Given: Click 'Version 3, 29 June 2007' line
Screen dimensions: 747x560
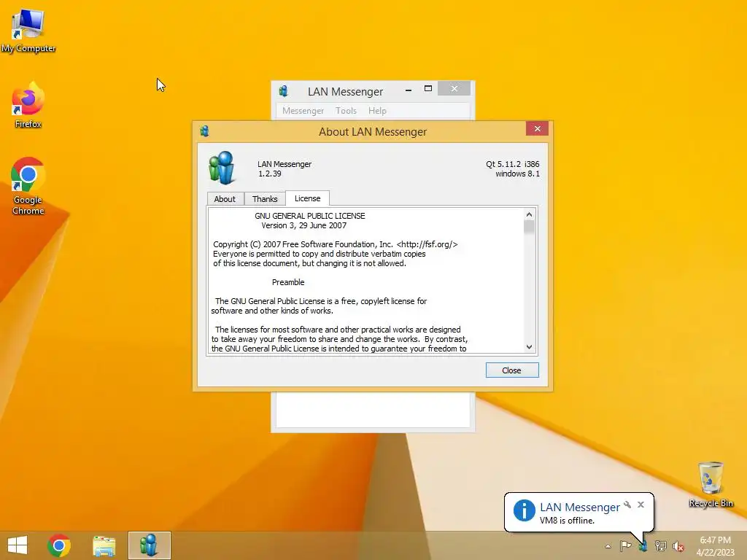Looking at the screenshot, I should tap(304, 225).
